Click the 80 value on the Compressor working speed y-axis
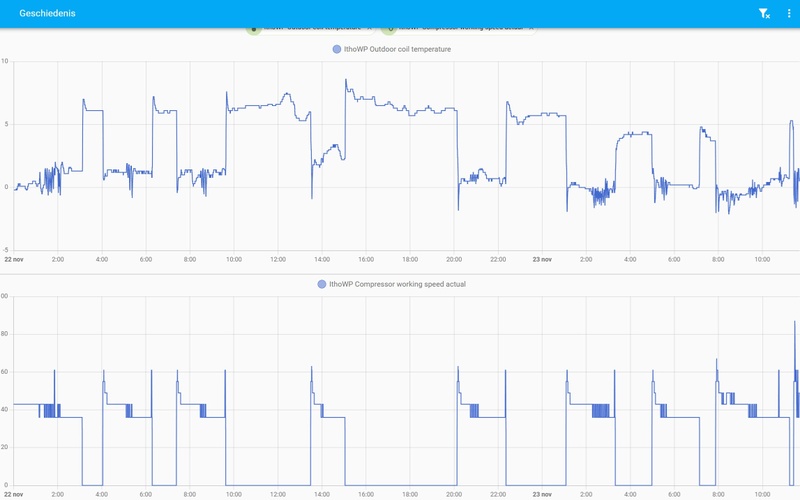The image size is (800, 500). tap(5, 334)
